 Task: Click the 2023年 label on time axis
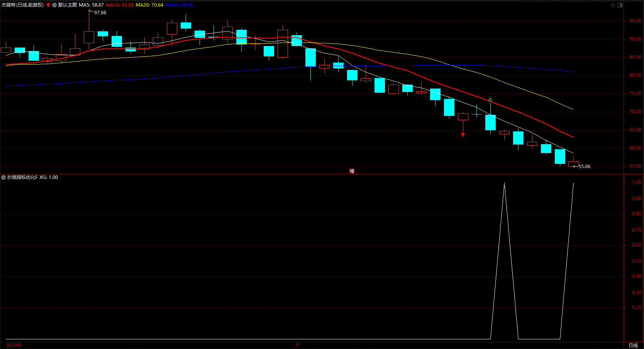[14, 345]
